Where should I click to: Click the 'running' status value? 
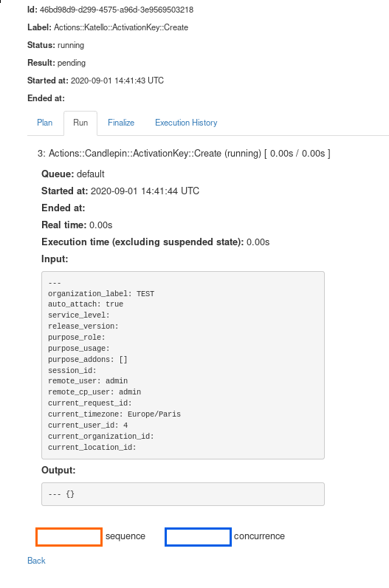[70, 45]
